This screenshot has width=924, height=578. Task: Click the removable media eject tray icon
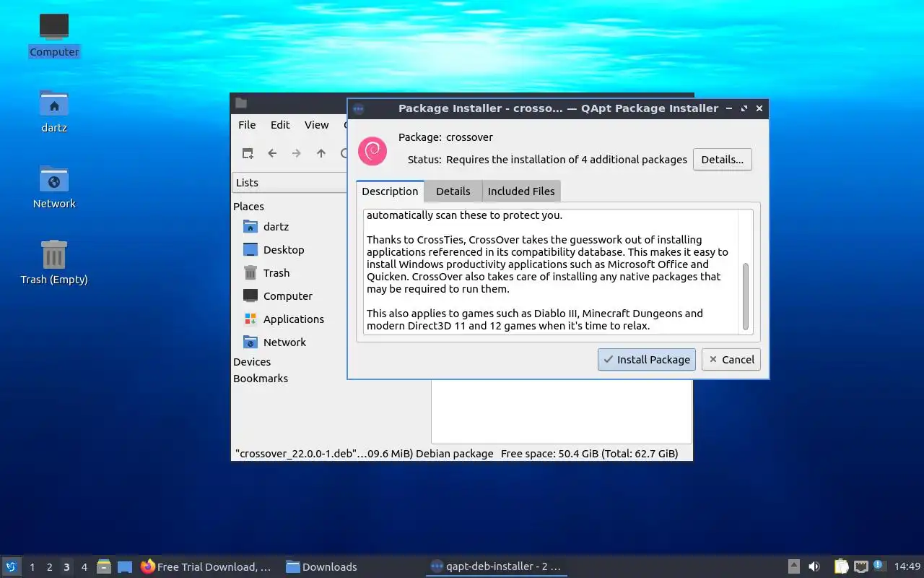(x=793, y=566)
